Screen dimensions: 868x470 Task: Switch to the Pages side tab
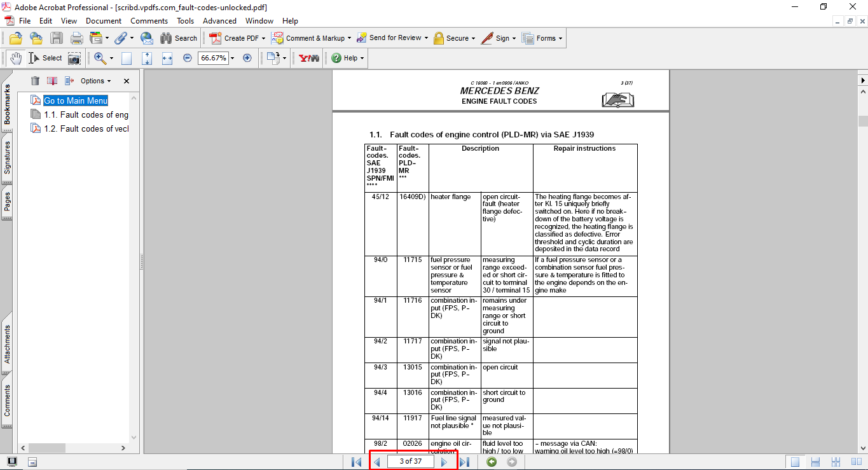[x=7, y=202]
